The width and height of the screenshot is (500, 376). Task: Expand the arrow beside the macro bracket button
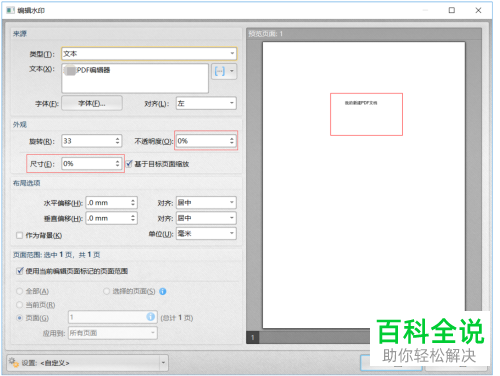(232, 71)
